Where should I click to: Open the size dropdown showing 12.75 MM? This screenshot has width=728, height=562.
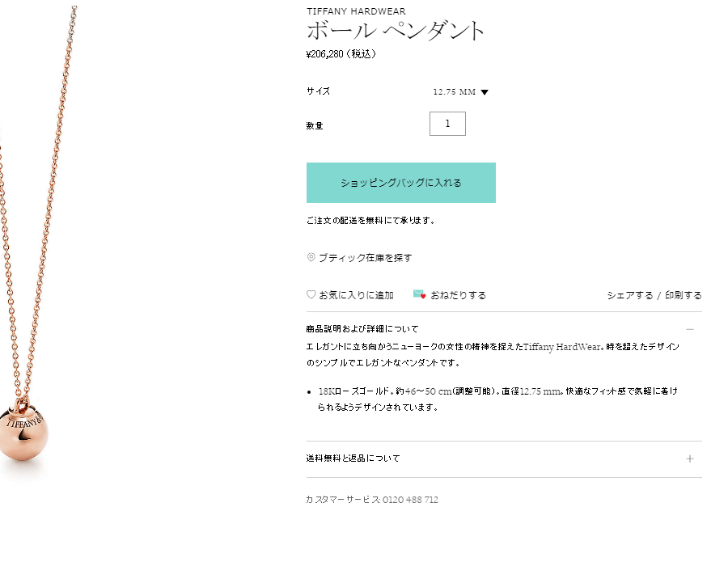460,91
